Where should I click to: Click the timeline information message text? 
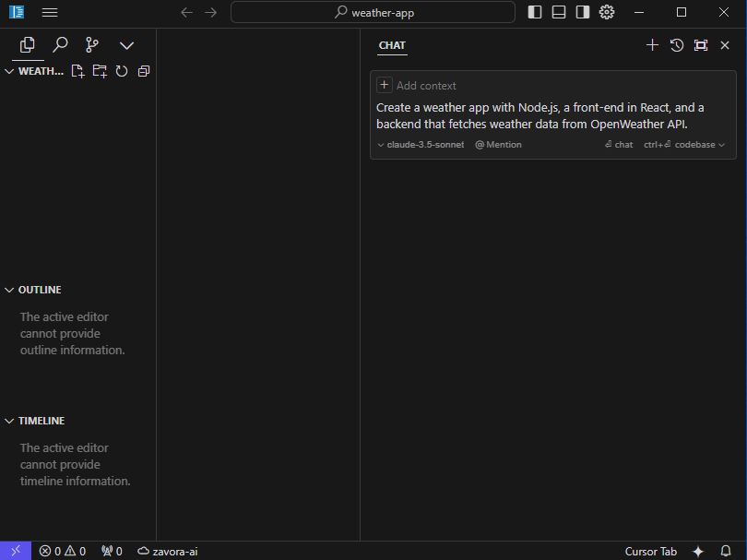point(76,465)
